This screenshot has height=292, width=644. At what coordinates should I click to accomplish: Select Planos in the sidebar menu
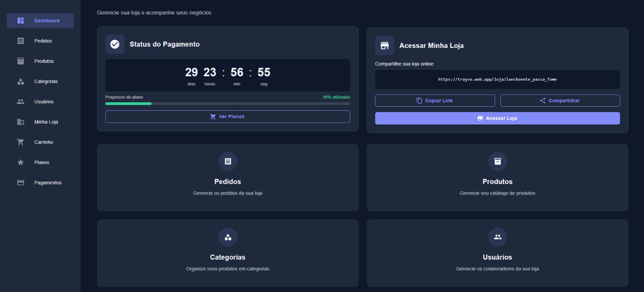[40, 162]
